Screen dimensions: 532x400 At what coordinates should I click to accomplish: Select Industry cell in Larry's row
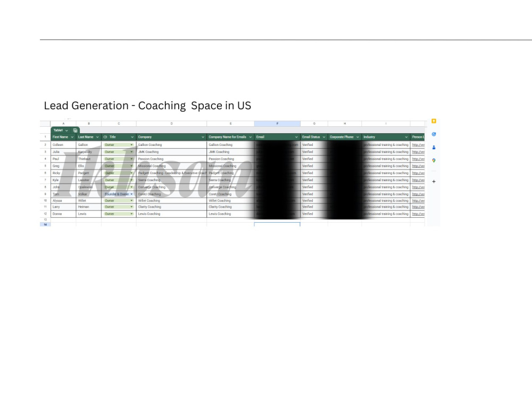[386, 207]
